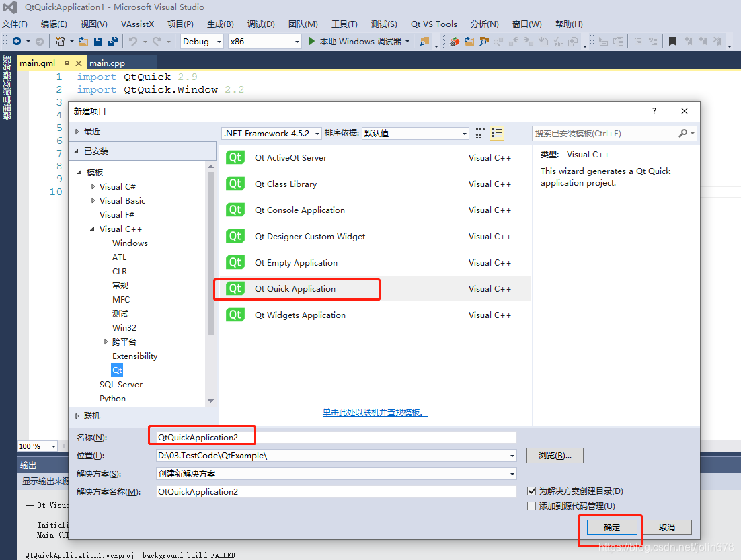Click the New Project toolbar icon
This screenshot has width=741, height=560.
point(60,42)
